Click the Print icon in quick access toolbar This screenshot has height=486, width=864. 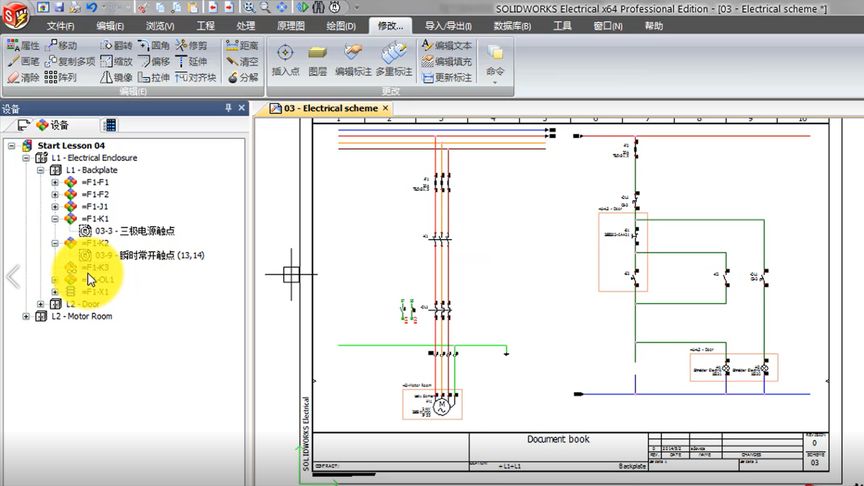(x=75, y=7)
